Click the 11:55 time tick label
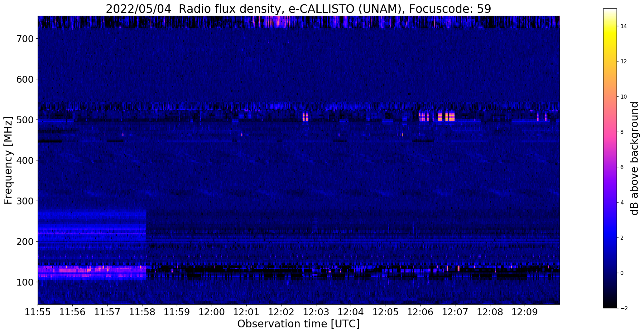Viewport: 644px width, 333px height. pos(38,312)
